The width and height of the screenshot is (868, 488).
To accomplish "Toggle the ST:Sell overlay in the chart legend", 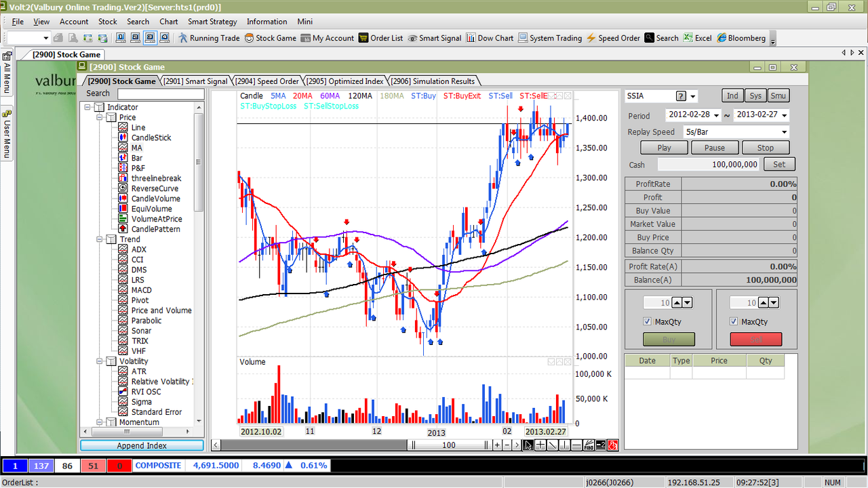I will coord(500,96).
